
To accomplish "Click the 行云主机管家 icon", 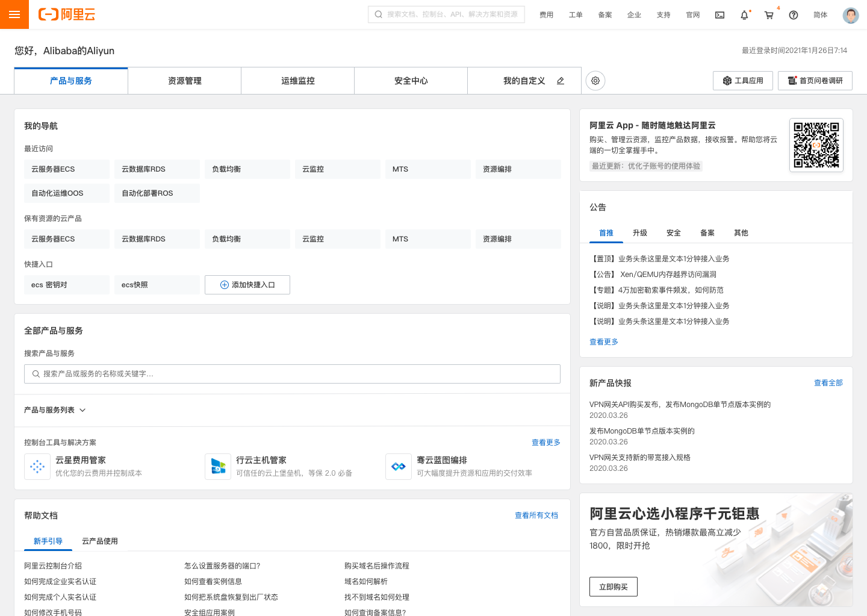I will [x=218, y=467].
